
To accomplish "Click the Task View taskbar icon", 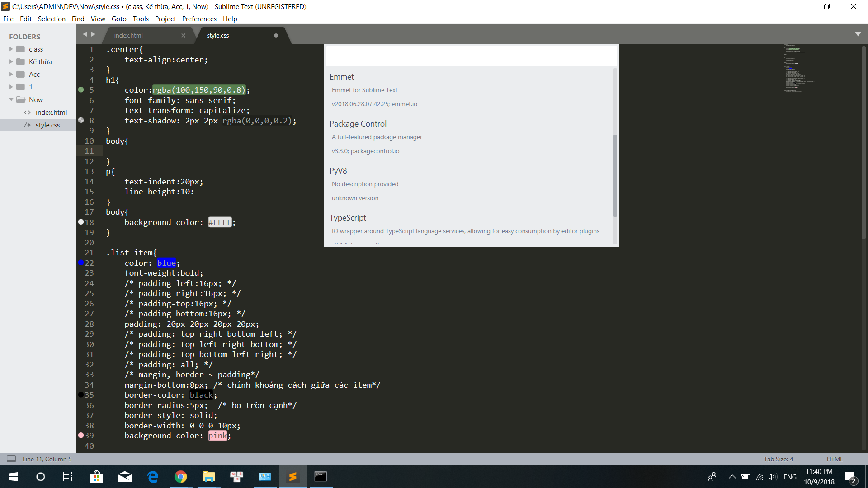I will [67, 476].
